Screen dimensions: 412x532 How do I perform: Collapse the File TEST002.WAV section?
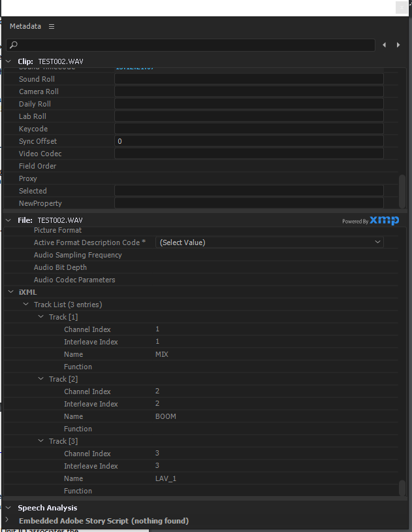(x=8, y=220)
